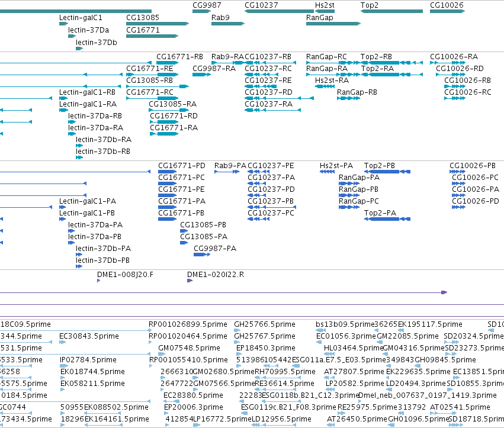Image resolution: width=504 pixels, height=428 pixels.
Task: Click EST GH25766.5prime
Action: tap(265, 324)
